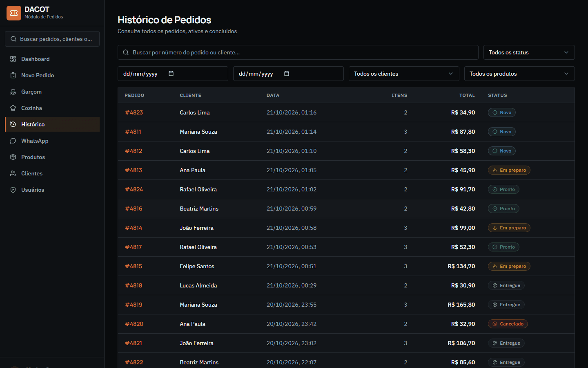The height and width of the screenshot is (368, 588).
Task: Click the DATA column header
Action: pyautogui.click(x=273, y=95)
